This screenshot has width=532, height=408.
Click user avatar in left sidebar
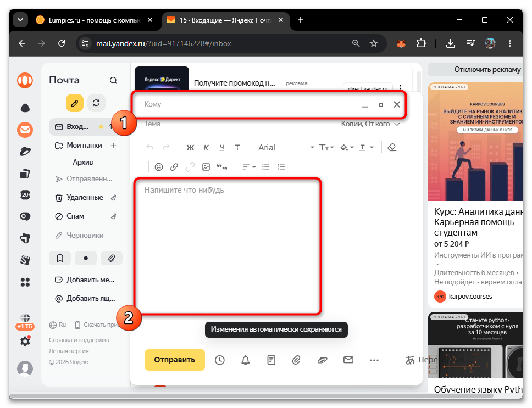(x=25, y=368)
